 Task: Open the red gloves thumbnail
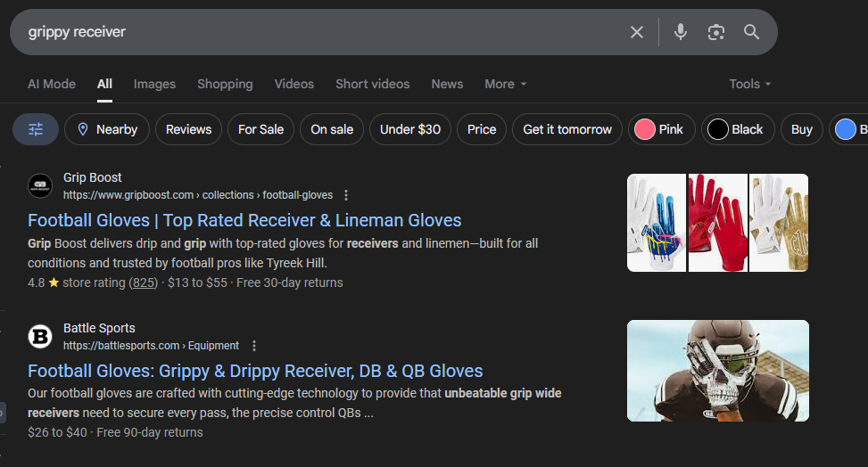pos(717,223)
